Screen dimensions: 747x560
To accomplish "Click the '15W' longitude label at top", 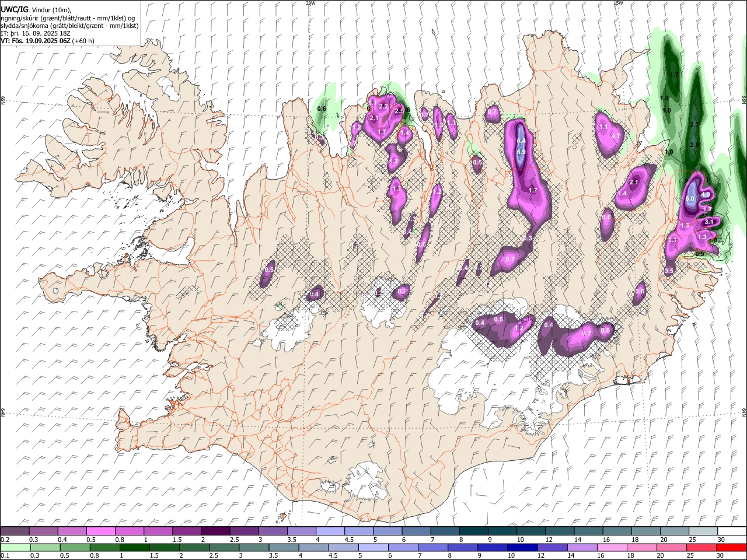I will [x=618, y=3].
